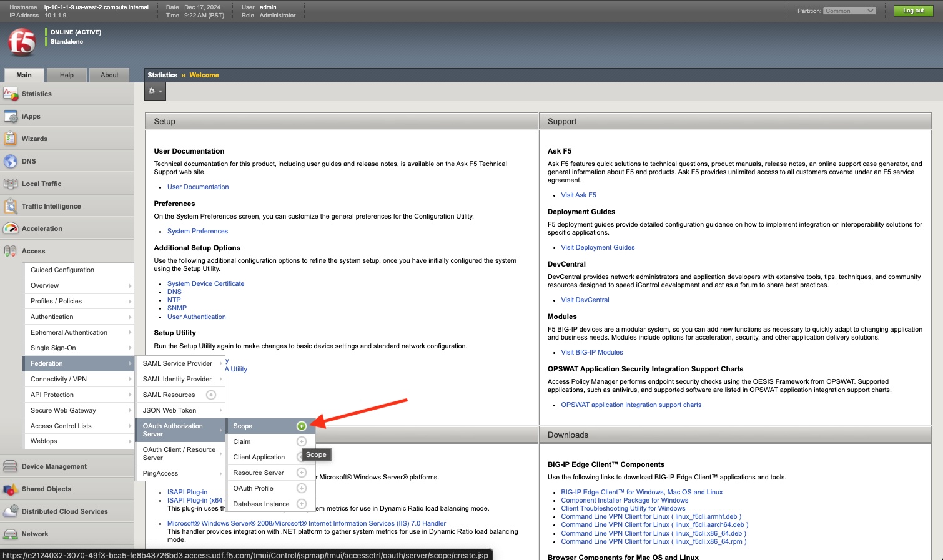The width and height of the screenshot is (943, 560).
Task: Click the plus icon beside Resource Server
Action: pyautogui.click(x=302, y=473)
